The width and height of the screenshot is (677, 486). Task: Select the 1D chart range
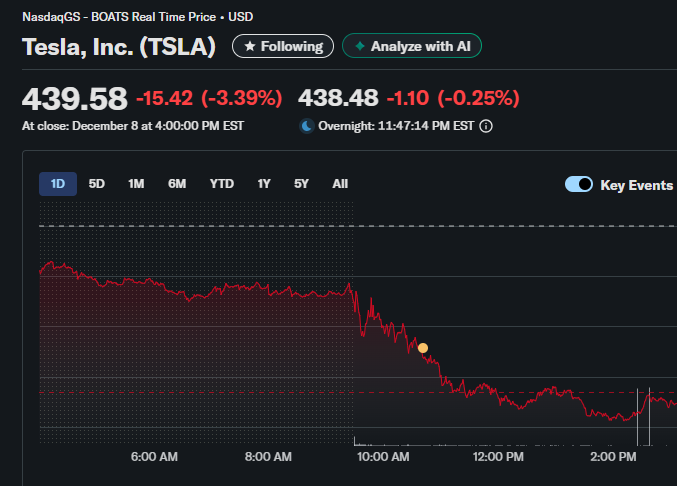(58, 184)
